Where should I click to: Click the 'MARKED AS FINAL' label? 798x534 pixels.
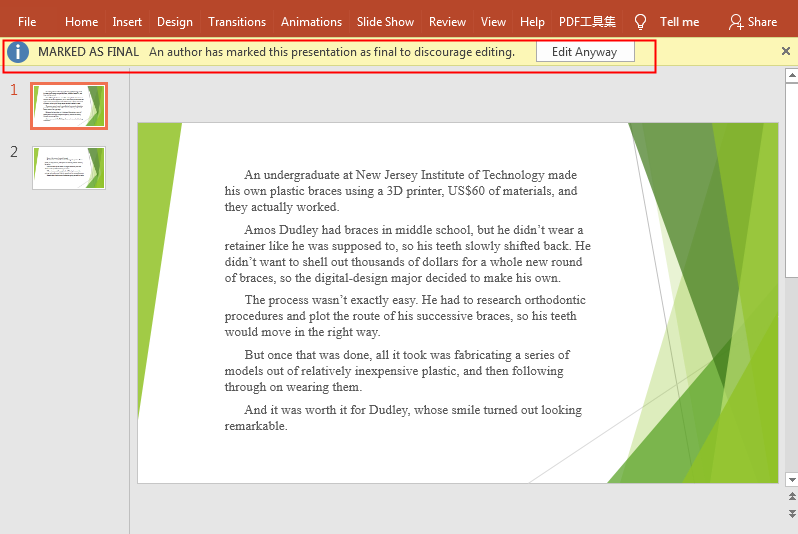point(89,52)
